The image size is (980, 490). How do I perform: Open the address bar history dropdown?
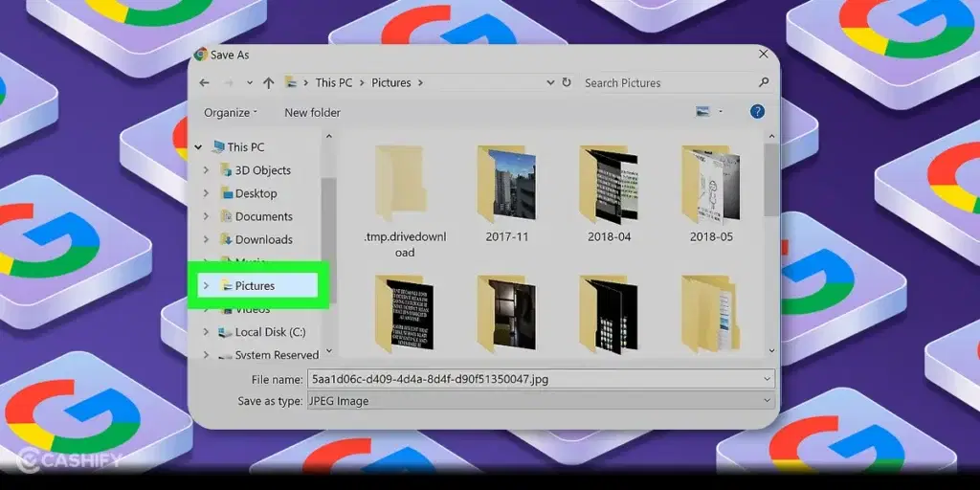[x=550, y=82]
